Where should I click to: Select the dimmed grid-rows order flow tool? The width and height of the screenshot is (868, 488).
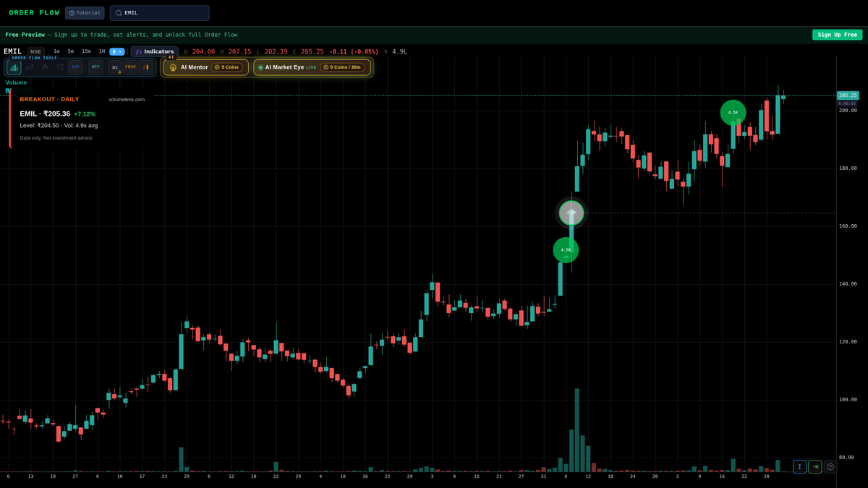pos(60,67)
